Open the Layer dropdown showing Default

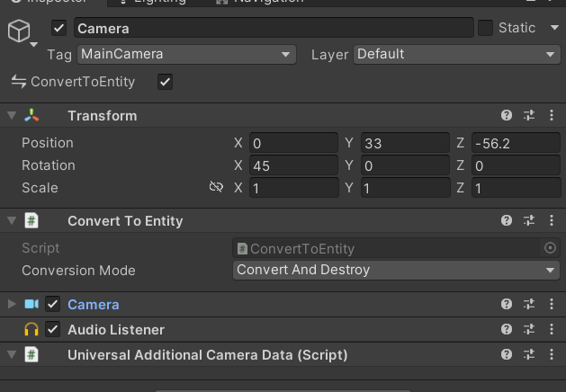(x=457, y=54)
